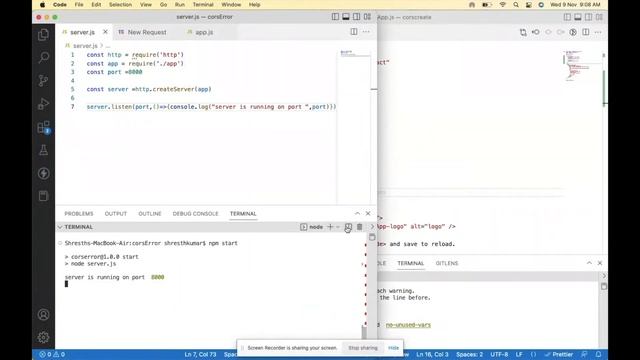Split the node terminal
Screen dimensions: 640x360
(348, 227)
